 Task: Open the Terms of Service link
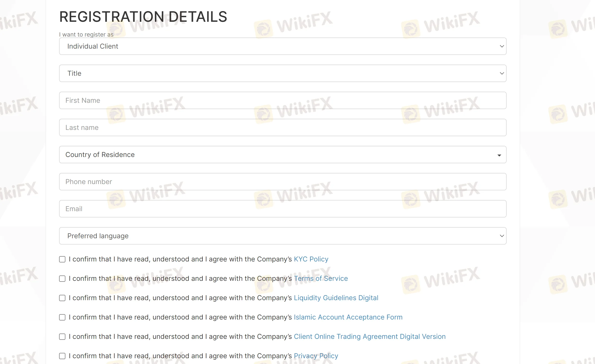click(321, 278)
